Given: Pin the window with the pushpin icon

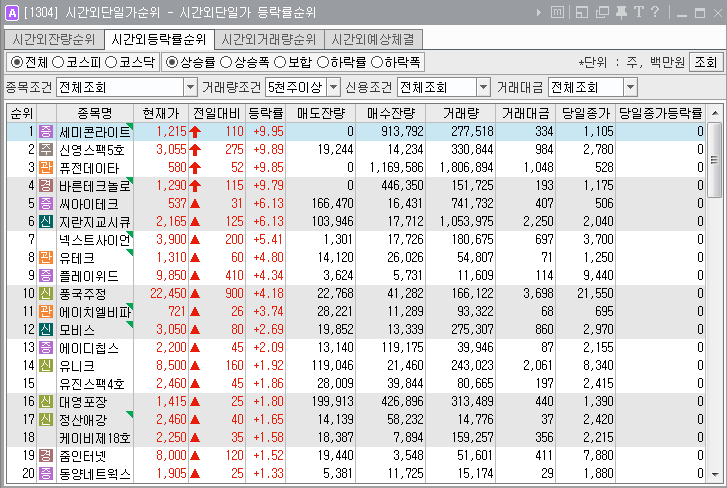Looking at the screenshot, I should pos(621,12).
